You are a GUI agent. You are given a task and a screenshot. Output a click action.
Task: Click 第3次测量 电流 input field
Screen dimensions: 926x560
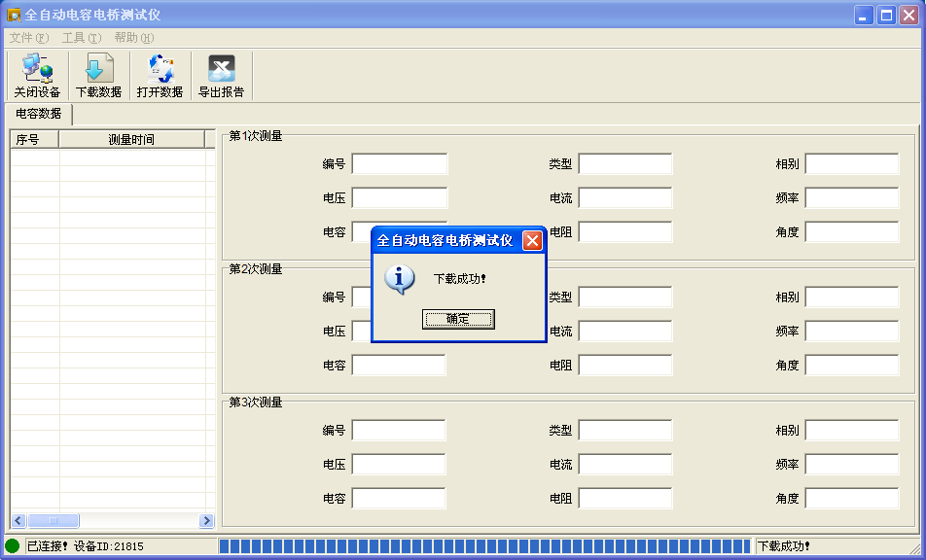point(624,465)
